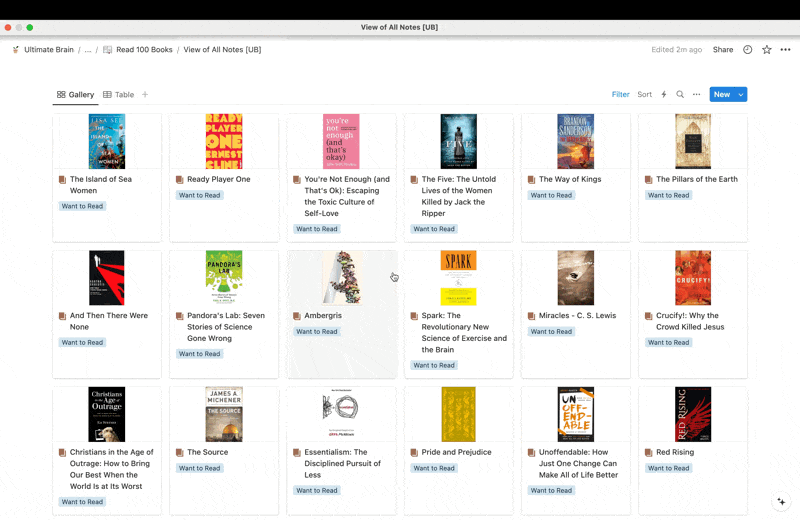Open the Read 100 Books page icon
800x520 pixels.
tap(108, 49)
